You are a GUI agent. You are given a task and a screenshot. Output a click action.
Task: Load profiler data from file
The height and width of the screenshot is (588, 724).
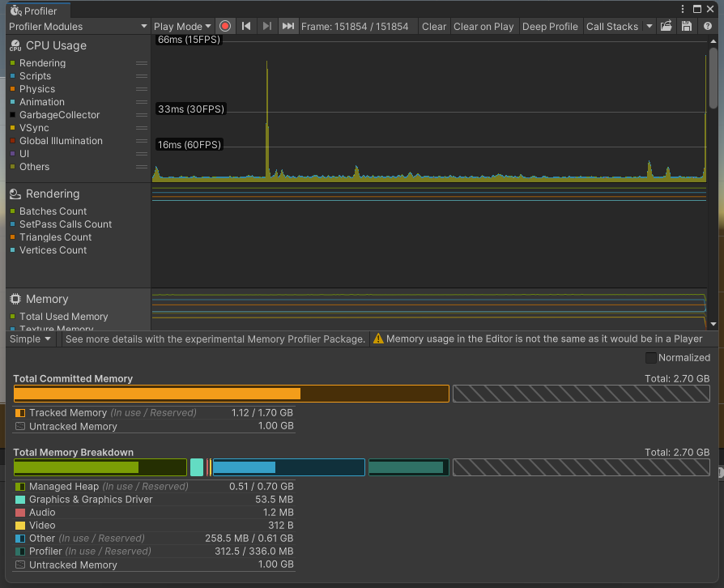(667, 26)
